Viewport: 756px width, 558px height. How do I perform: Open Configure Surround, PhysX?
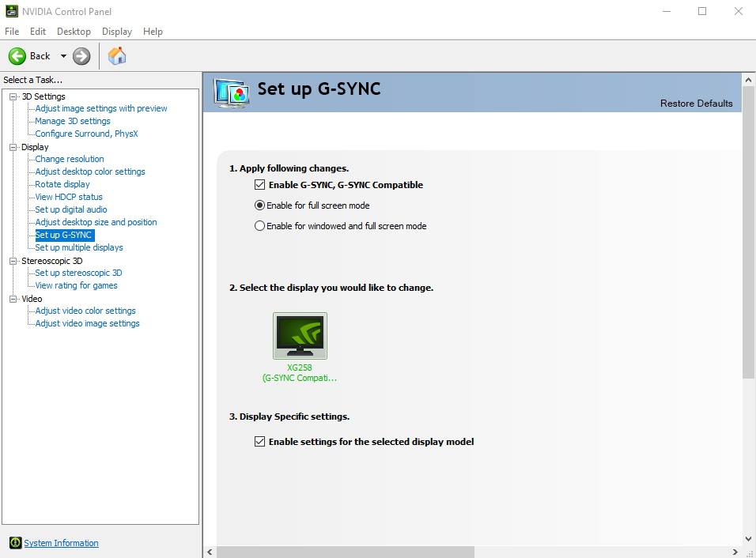point(87,134)
